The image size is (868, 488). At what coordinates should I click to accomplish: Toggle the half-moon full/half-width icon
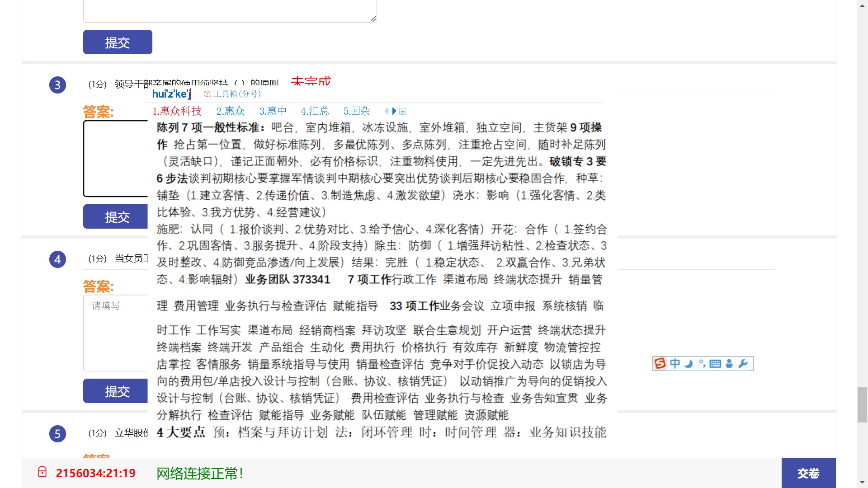[x=689, y=364]
